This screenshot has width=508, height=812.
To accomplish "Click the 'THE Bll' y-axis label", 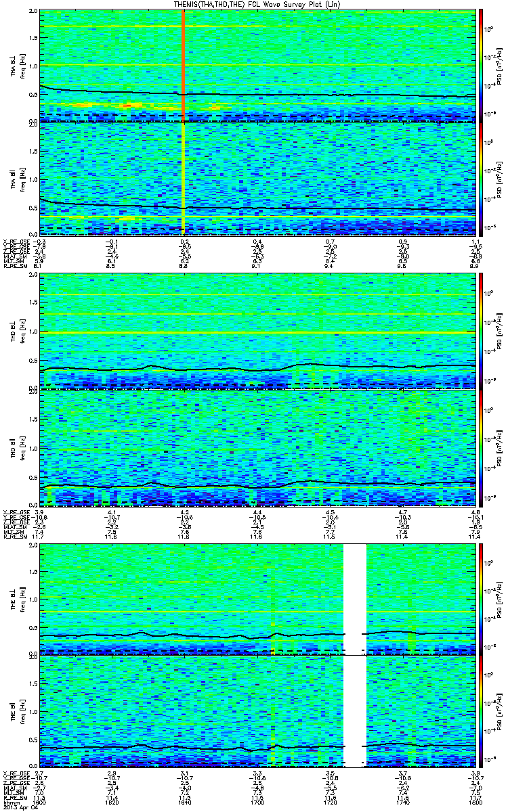I will (x=13, y=710).
